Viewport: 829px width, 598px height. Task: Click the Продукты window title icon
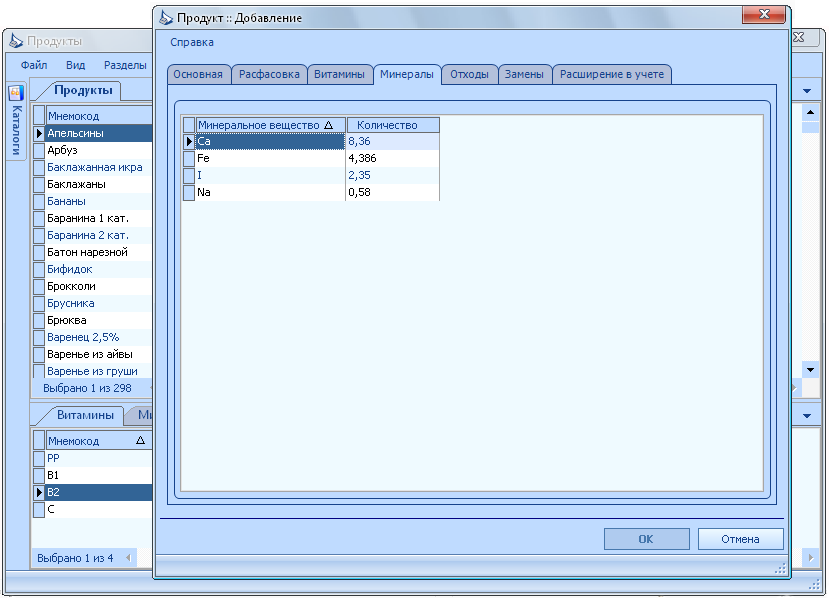point(16,41)
